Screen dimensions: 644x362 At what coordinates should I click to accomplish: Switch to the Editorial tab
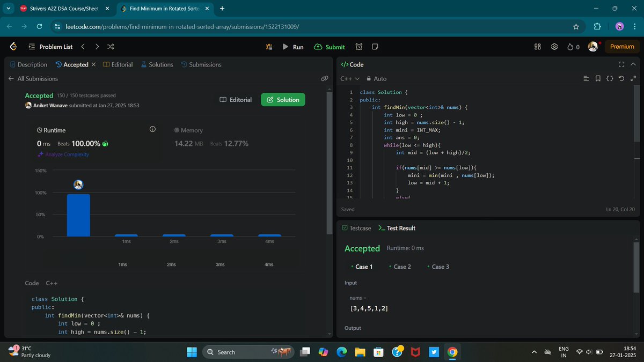pyautogui.click(x=118, y=64)
